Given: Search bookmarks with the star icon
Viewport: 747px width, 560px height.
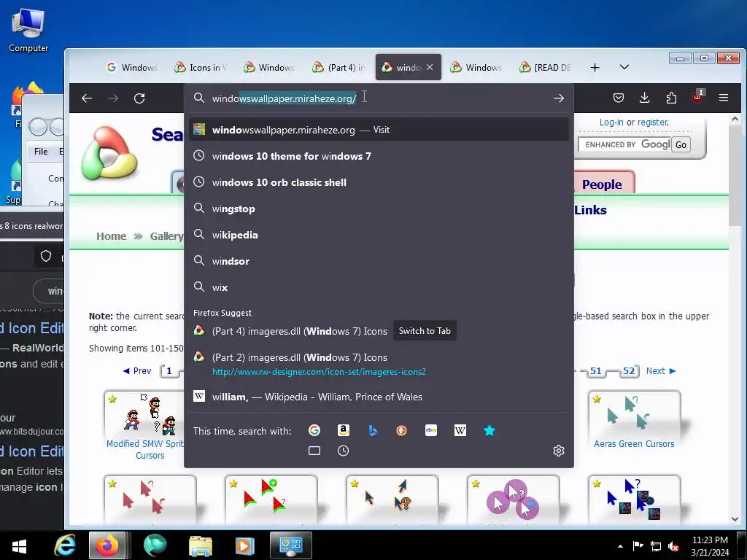Looking at the screenshot, I should tap(489, 430).
